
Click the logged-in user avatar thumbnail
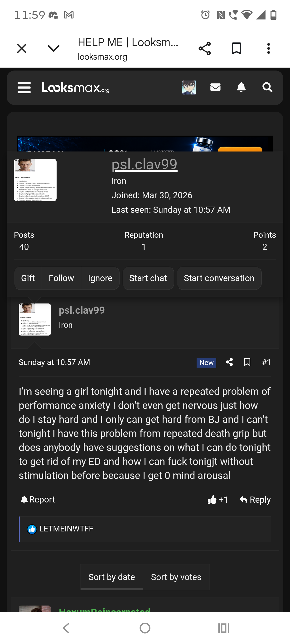click(x=189, y=87)
